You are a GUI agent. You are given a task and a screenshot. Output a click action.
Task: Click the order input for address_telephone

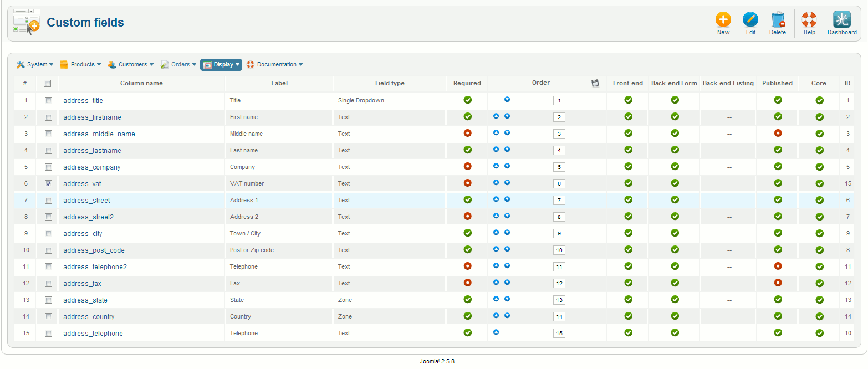559,334
